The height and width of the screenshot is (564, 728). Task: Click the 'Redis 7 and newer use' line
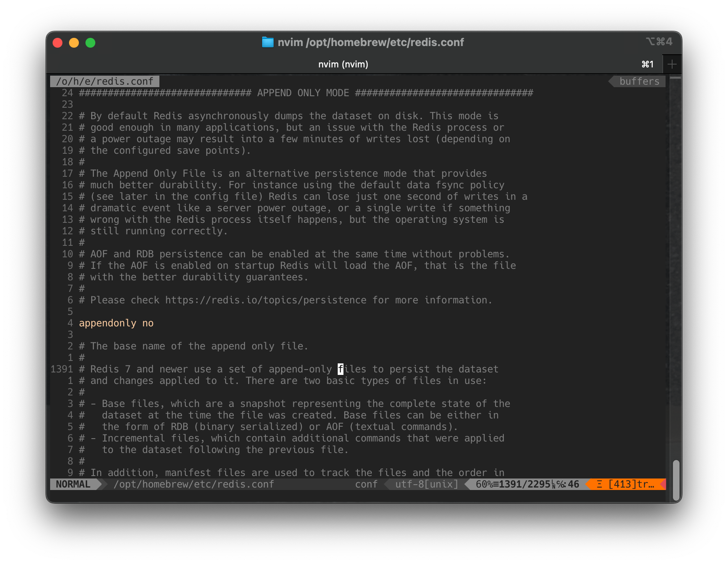(289, 369)
